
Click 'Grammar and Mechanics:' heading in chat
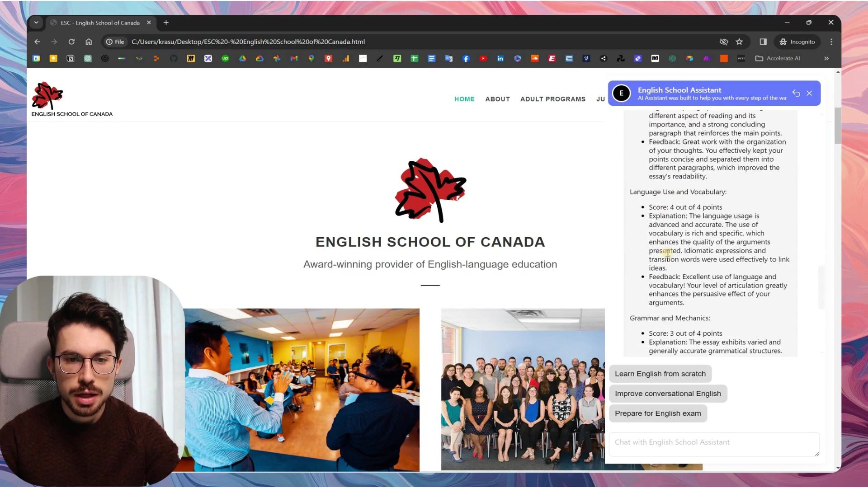pyautogui.click(x=670, y=318)
